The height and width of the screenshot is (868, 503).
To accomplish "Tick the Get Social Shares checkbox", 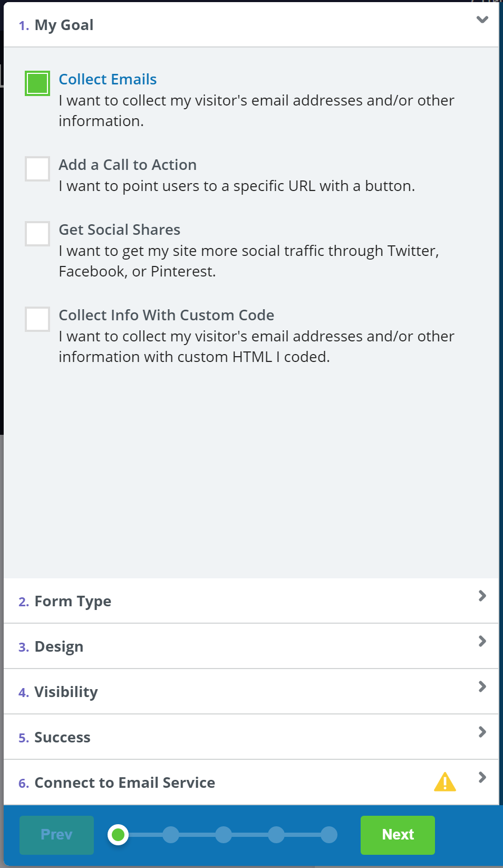I will pyautogui.click(x=37, y=234).
